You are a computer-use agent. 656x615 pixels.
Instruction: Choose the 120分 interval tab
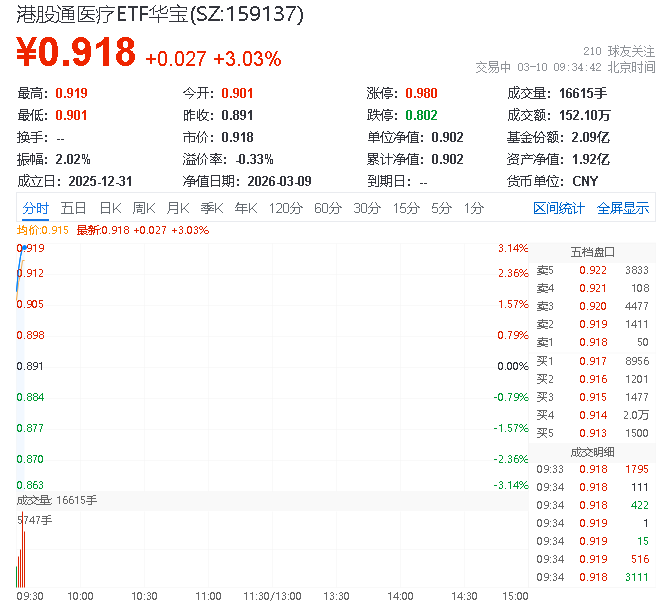[285, 208]
